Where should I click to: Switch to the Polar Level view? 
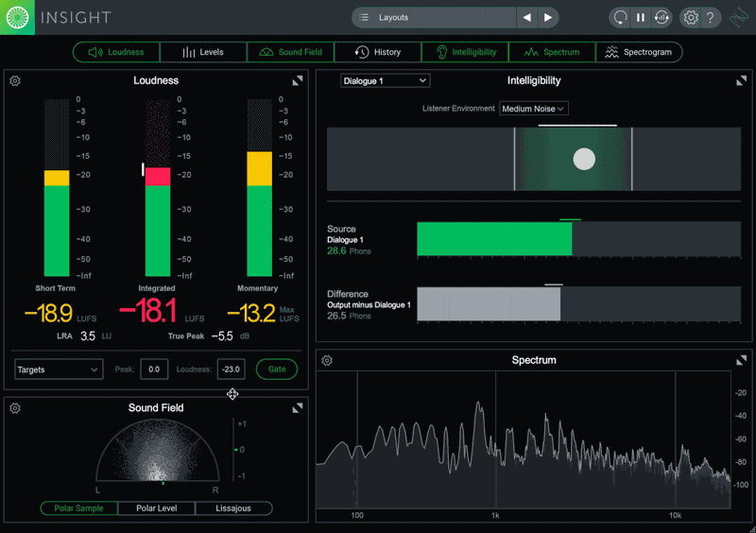[x=157, y=508]
